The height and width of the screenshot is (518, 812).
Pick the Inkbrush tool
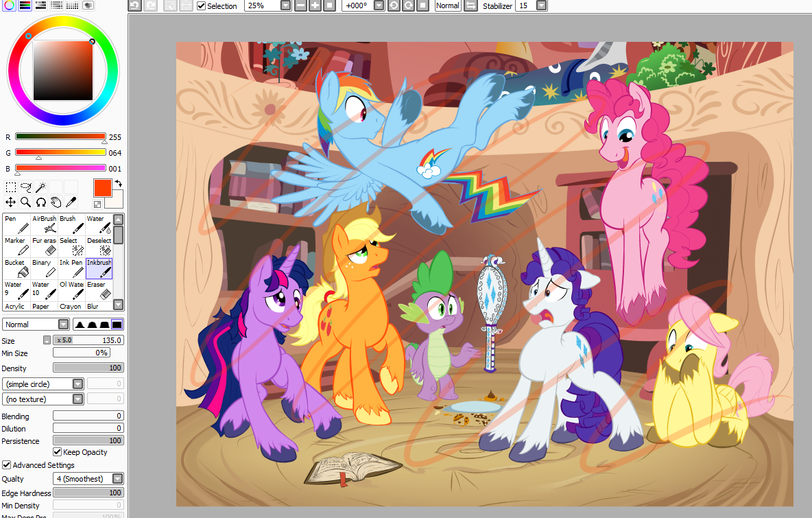pyautogui.click(x=99, y=269)
